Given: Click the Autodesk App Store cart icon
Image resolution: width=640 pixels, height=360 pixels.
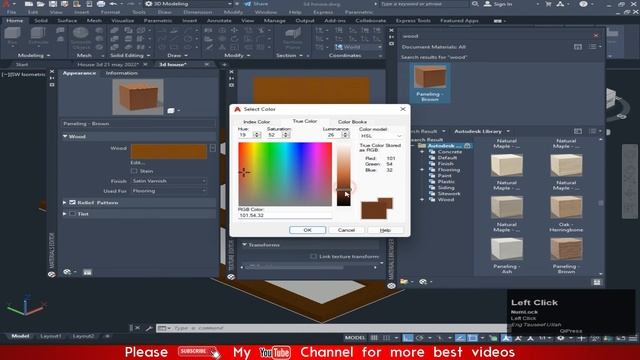Looking at the screenshot, I should (548, 4).
